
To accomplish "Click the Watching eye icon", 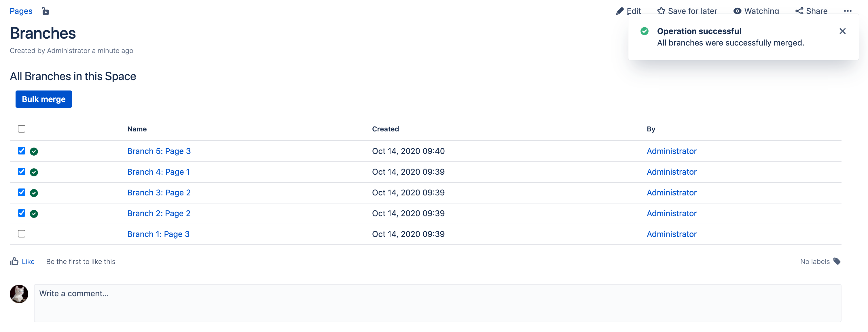I will [737, 11].
